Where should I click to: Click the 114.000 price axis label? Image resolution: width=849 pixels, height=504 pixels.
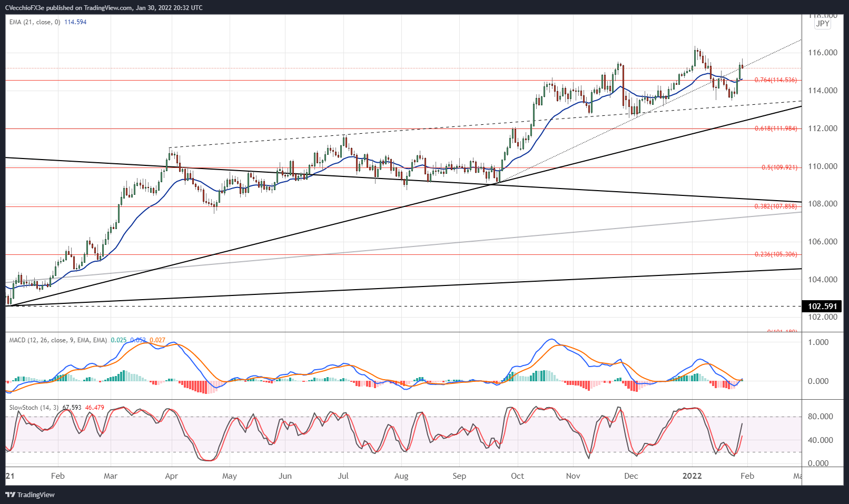(x=823, y=91)
